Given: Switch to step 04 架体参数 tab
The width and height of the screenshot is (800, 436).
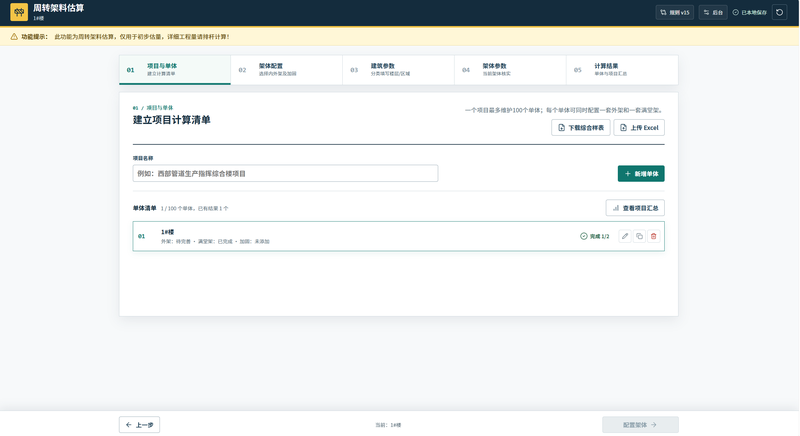Looking at the screenshot, I should pos(510,70).
